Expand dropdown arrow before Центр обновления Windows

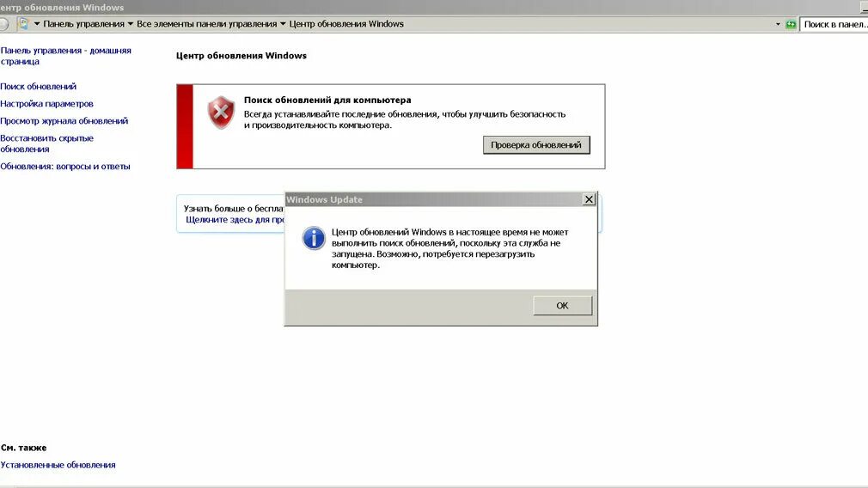(283, 24)
